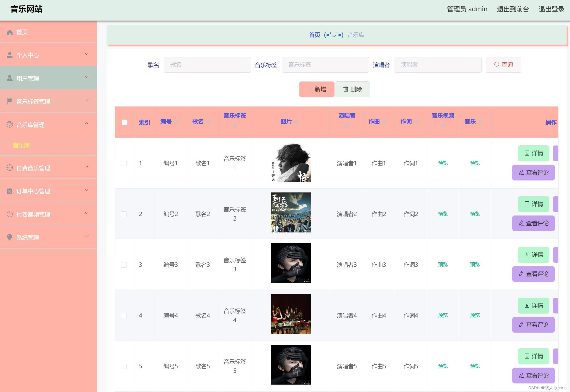Click the flag icon beside 音乐标签管理
The image size is (570, 392).
click(x=10, y=101)
